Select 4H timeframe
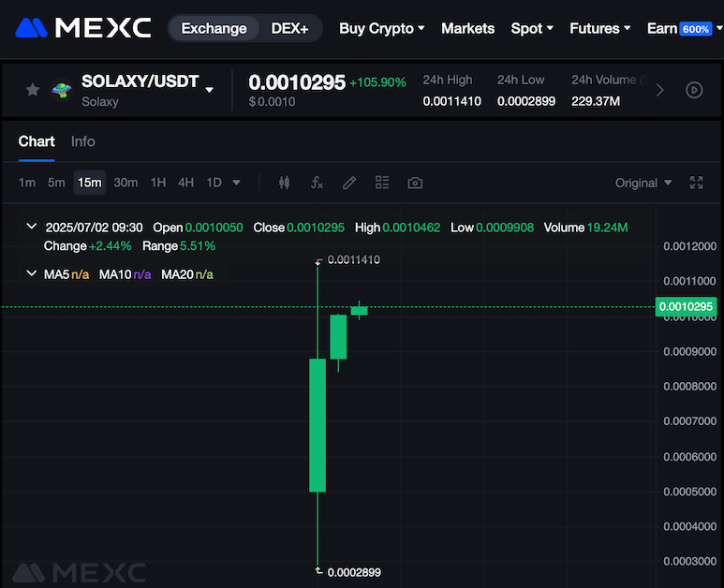The image size is (724, 588). click(185, 183)
